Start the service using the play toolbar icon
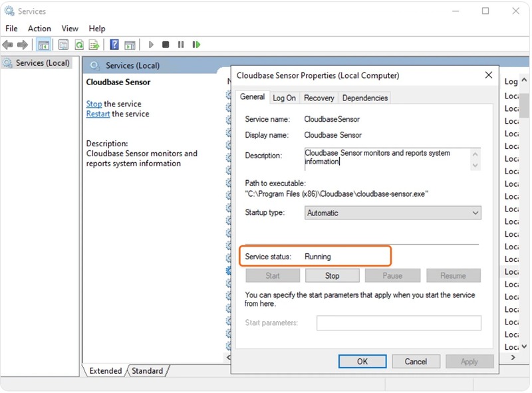Screen dimensions: 532x393 pos(151,45)
